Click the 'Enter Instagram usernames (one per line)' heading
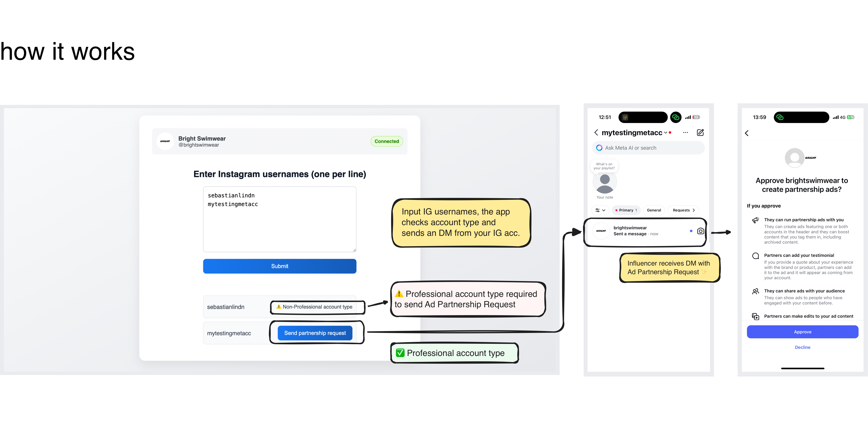The height and width of the screenshot is (427, 868). tap(279, 174)
